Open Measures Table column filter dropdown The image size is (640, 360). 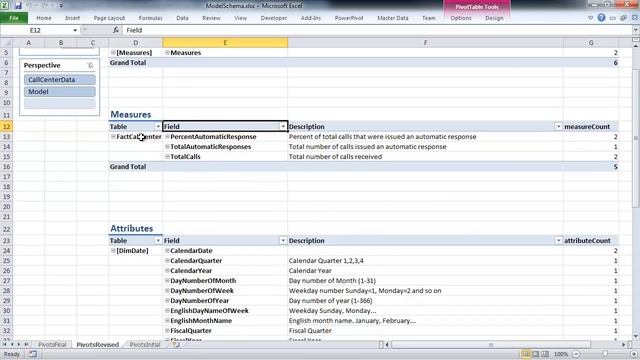tap(158, 127)
